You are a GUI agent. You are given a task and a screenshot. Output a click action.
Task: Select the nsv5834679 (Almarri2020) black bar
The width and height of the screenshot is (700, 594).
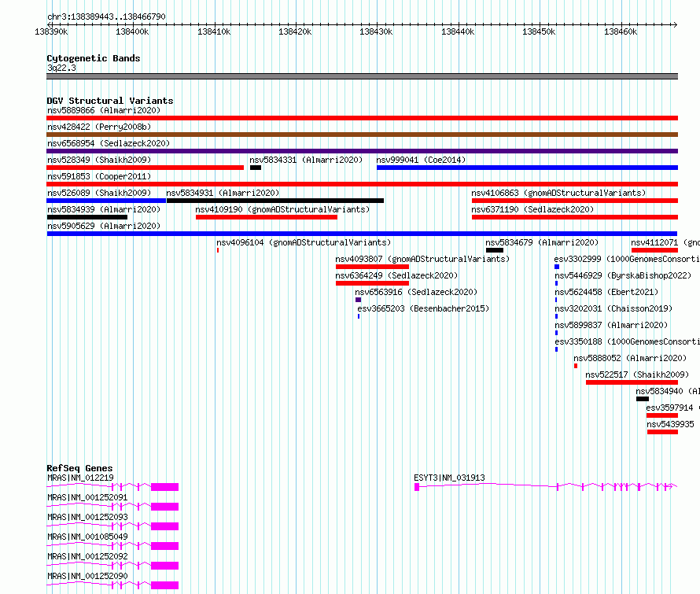pyautogui.click(x=495, y=250)
